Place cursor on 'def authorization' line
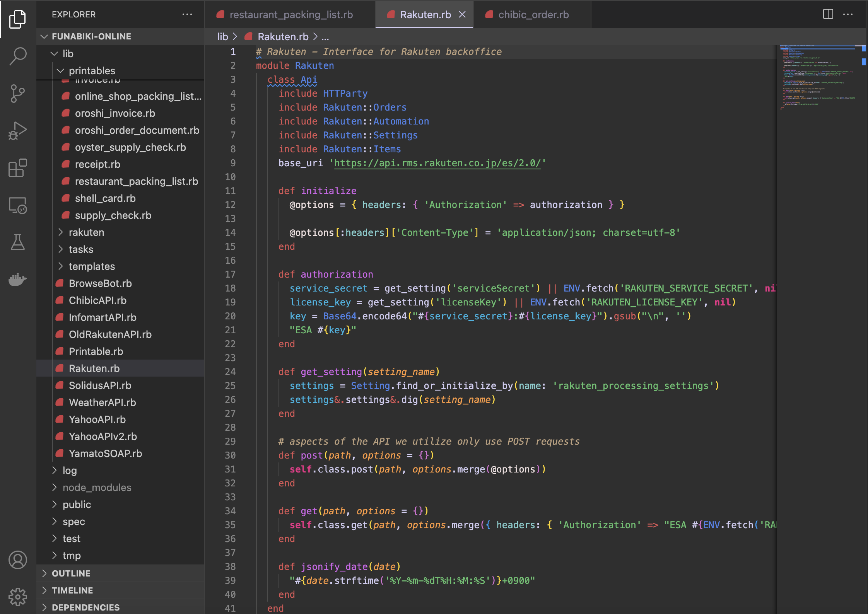This screenshot has width=868, height=614. [326, 274]
